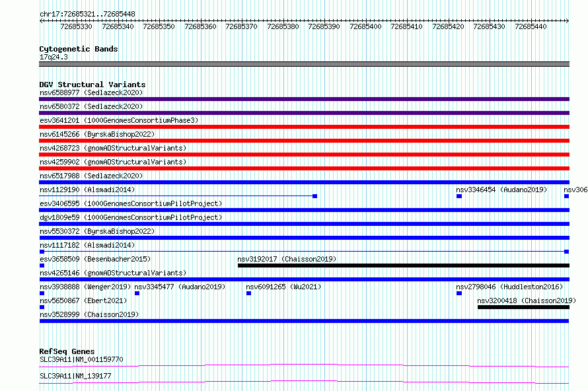Screen dimensions: 588x391
Task: Click the red bar under esv3641201
Action: tap(304, 127)
